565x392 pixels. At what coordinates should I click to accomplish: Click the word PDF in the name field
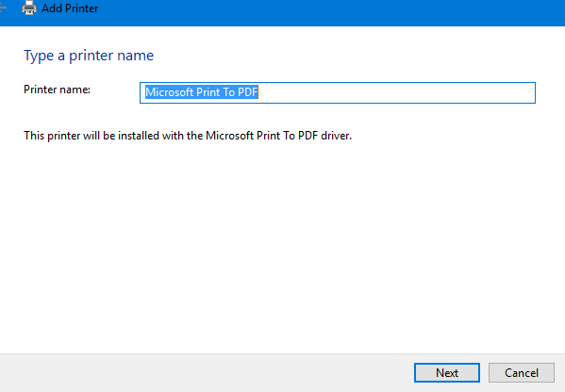coord(247,92)
